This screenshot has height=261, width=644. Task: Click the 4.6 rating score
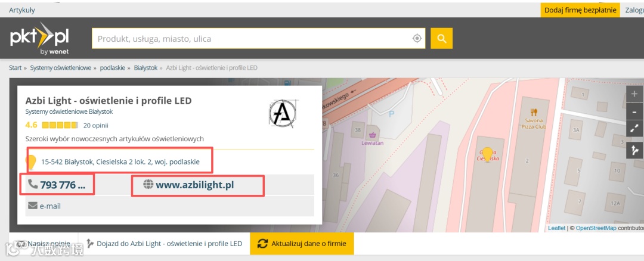point(31,125)
